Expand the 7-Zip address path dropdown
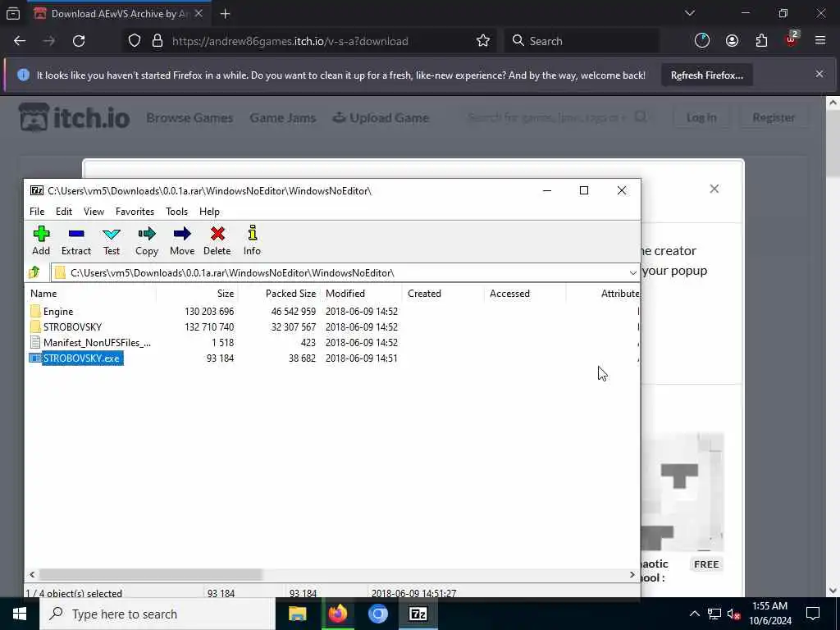Viewport: 840px width, 630px height. click(632, 272)
